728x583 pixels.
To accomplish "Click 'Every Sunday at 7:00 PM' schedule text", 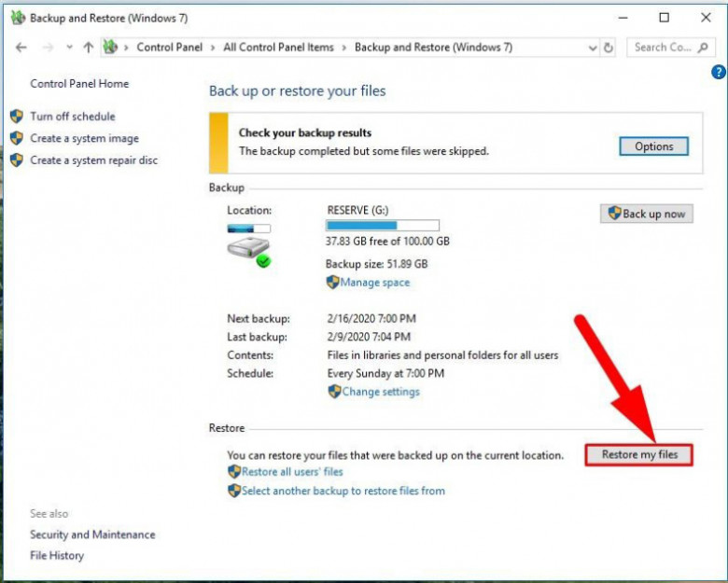I will [385, 374].
